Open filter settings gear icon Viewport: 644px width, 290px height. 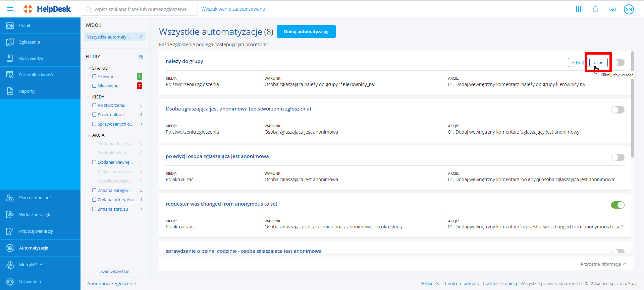(141, 57)
